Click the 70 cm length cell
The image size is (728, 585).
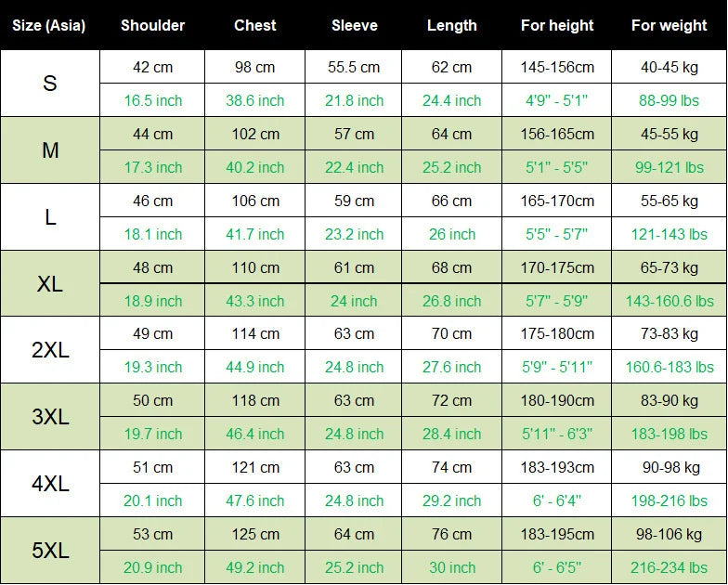pos(451,333)
